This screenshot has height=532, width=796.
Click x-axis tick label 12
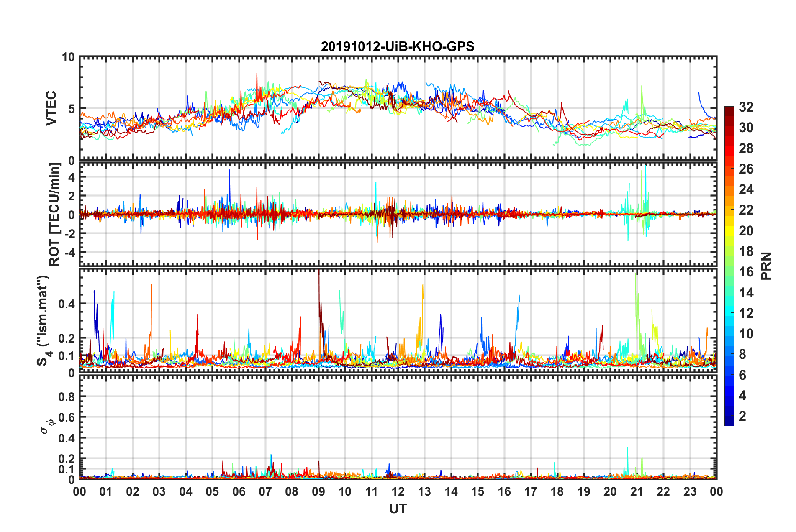point(398,491)
